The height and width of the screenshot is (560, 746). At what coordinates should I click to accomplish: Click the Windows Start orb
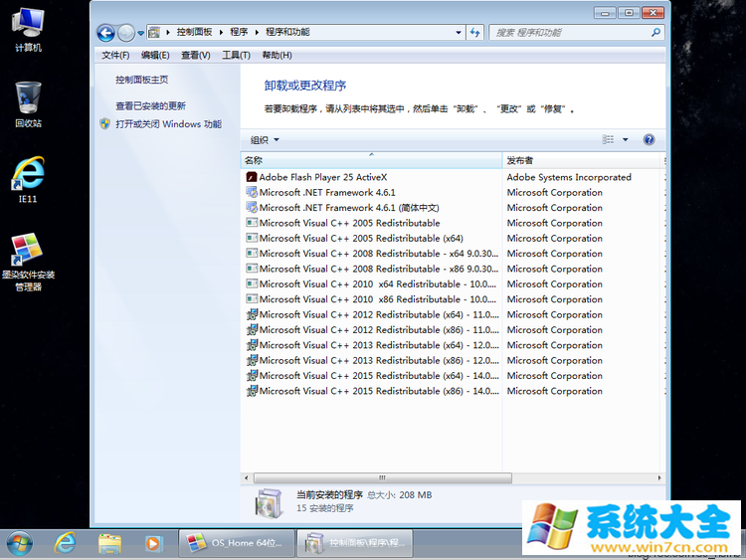[x=20, y=543]
